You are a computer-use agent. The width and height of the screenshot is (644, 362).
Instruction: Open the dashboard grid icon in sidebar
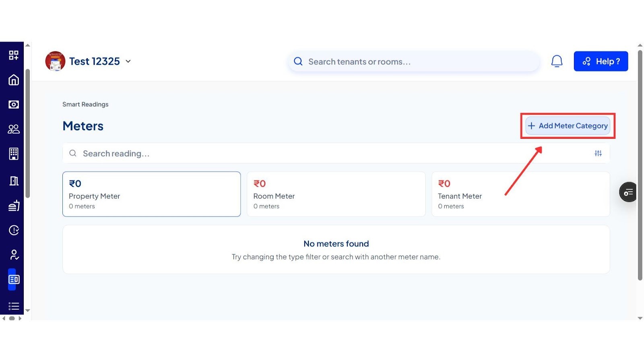[14, 55]
